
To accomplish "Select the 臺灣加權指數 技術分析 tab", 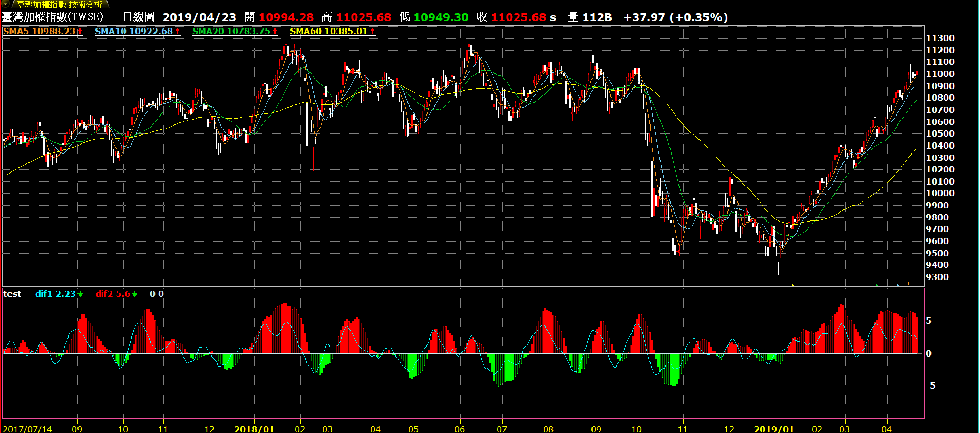I will pos(59,4).
